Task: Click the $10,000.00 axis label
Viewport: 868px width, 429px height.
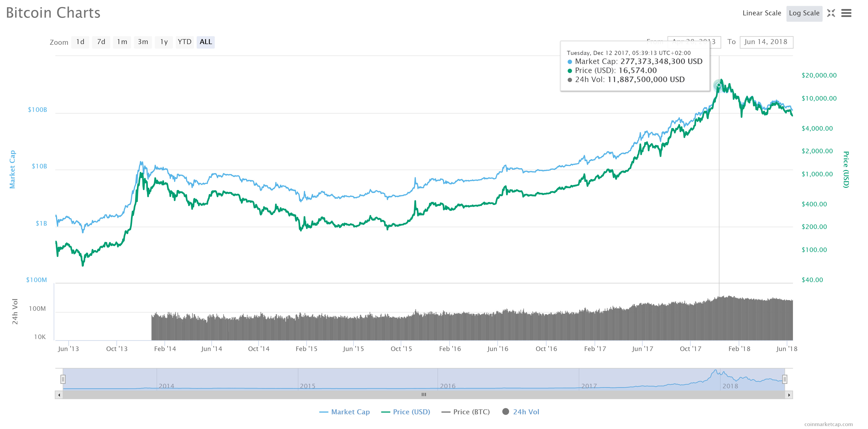Action: [819, 98]
